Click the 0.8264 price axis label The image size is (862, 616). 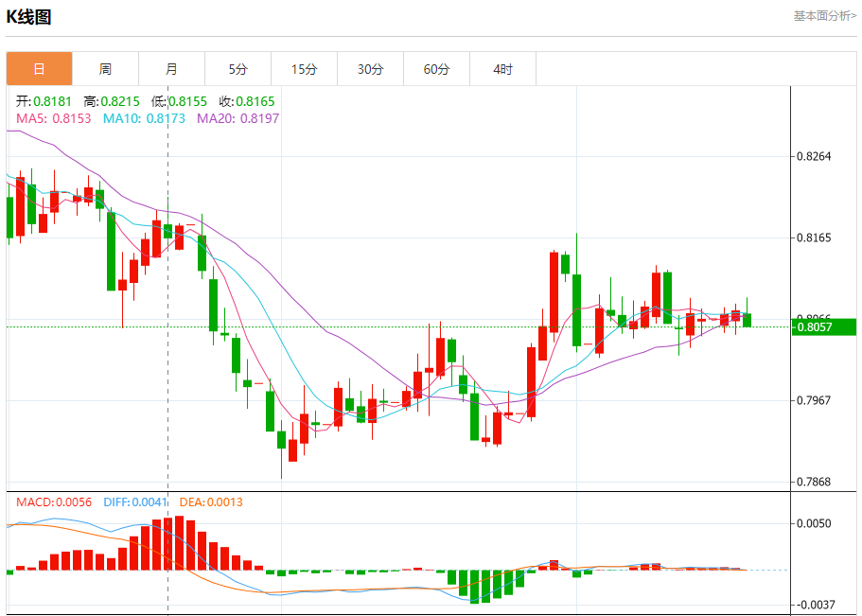coord(814,156)
